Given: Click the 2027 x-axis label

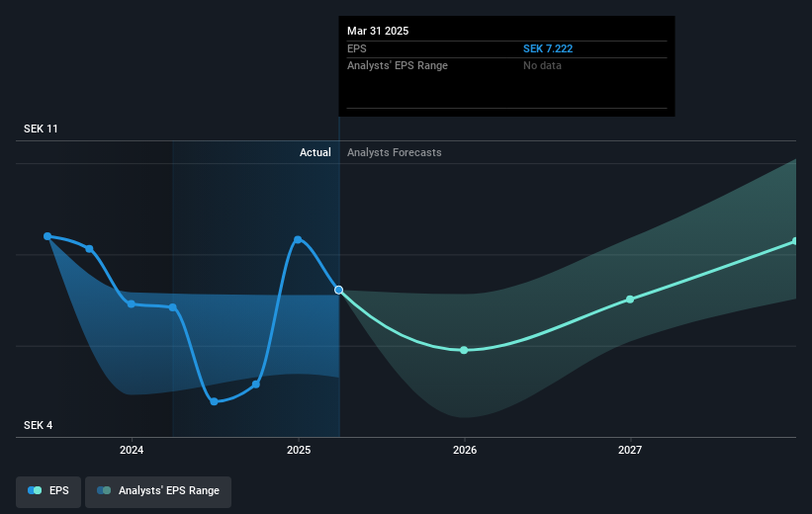Looking at the screenshot, I should click(x=630, y=450).
